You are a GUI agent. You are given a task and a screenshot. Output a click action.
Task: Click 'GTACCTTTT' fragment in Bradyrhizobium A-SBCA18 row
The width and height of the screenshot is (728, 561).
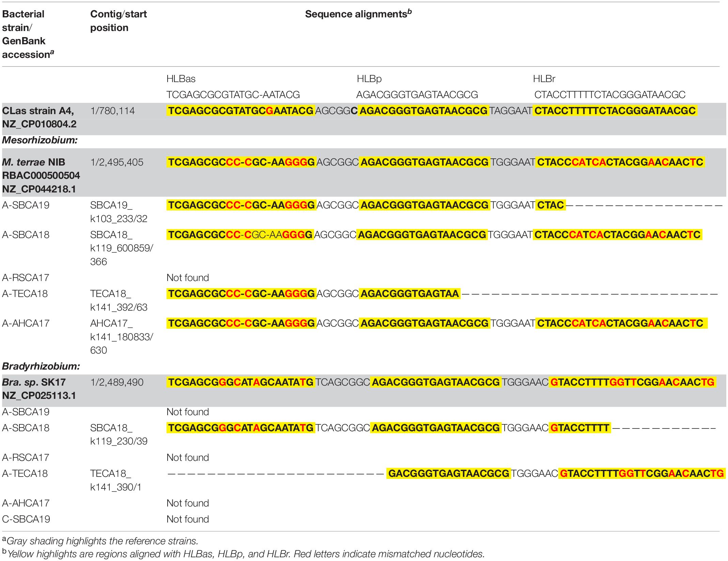click(x=580, y=427)
